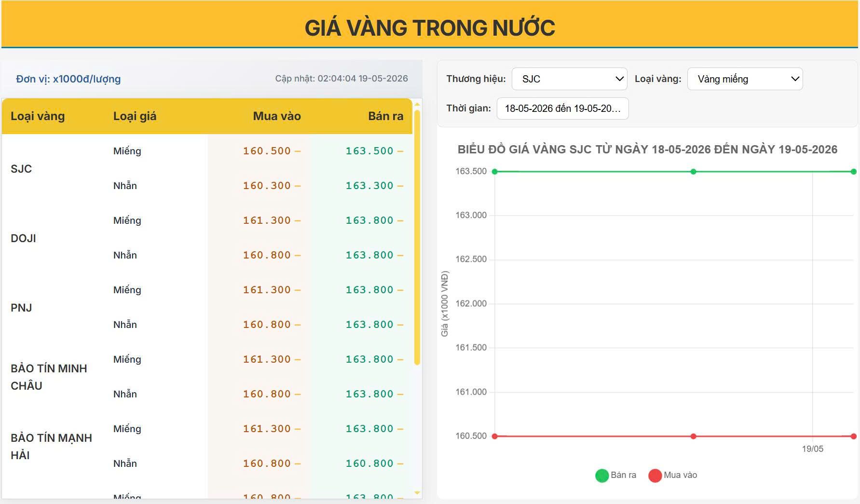860x504 pixels.
Task: Click SJC Nhẫn sell price 163.300
Action: (369, 186)
